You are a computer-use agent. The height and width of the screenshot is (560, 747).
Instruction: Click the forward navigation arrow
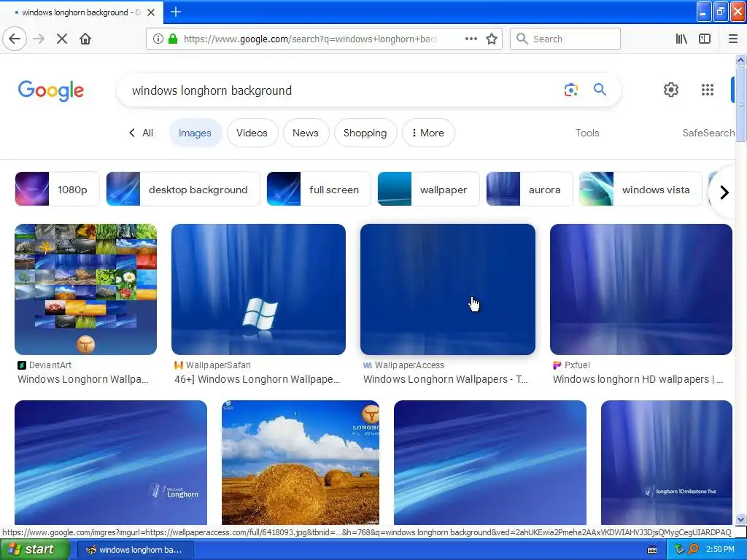39,39
